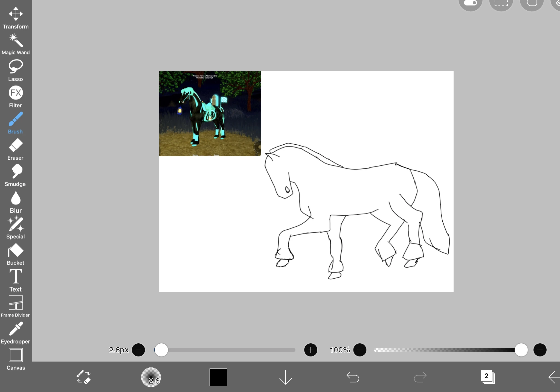Open the brush settings preview circle
The height and width of the screenshot is (392, 560).
click(x=151, y=377)
